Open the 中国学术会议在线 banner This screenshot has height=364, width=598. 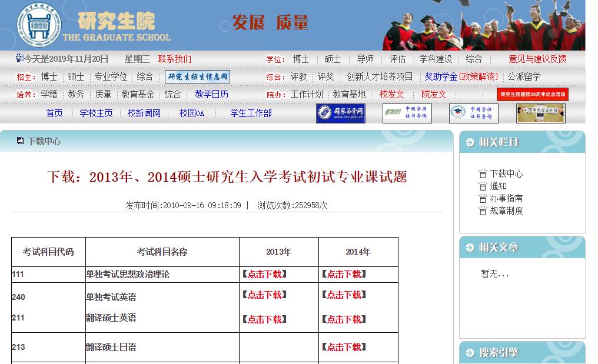(x=540, y=113)
